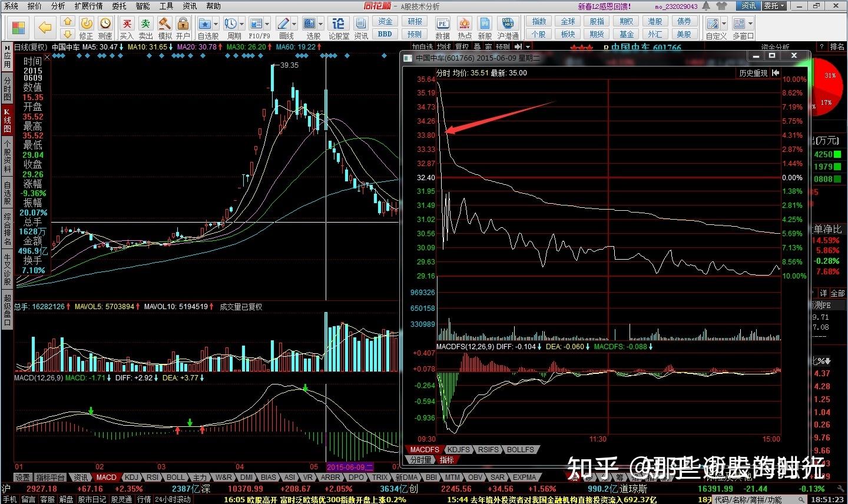The width and height of the screenshot is (848, 504).
Task: Open the 委托 dropdown in the title bar
Action: point(774,6)
